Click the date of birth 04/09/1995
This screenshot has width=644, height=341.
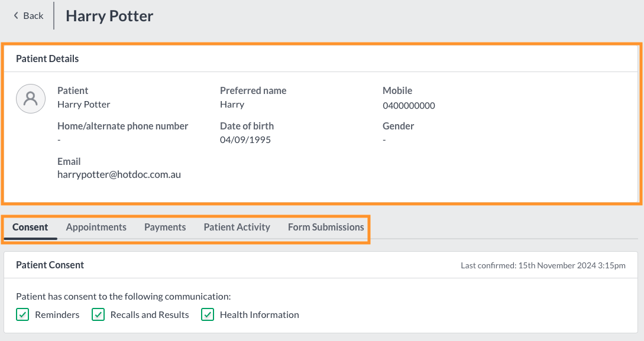(x=245, y=140)
